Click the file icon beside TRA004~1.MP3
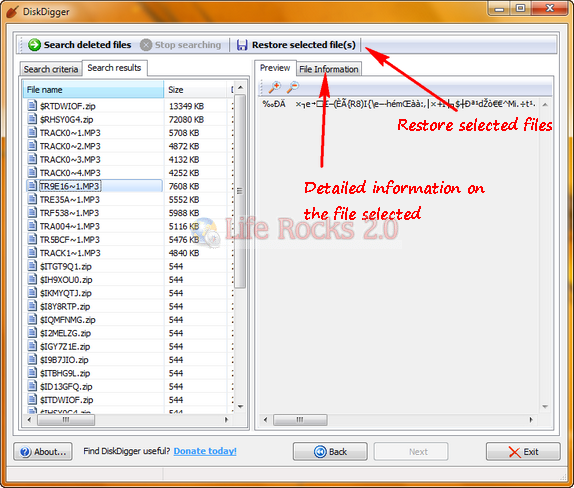 point(32,226)
